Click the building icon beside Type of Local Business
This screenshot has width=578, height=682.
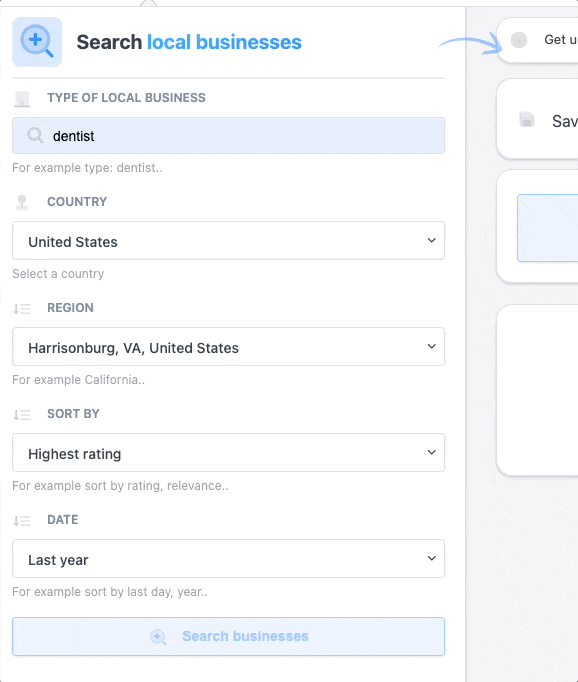tap(22, 99)
